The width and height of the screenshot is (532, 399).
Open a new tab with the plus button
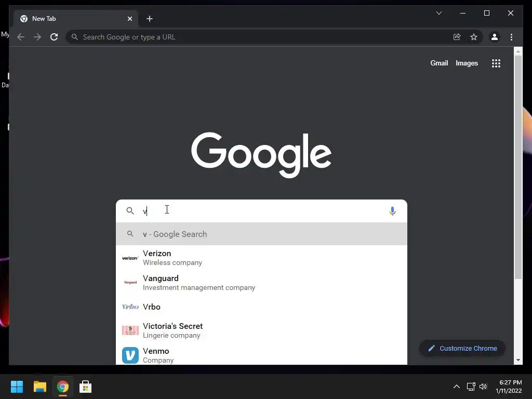click(x=149, y=19)
